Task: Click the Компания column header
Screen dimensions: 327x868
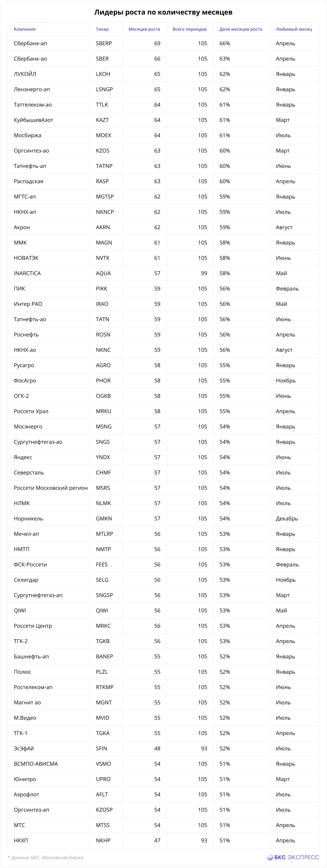Action: tap(25, 29)
